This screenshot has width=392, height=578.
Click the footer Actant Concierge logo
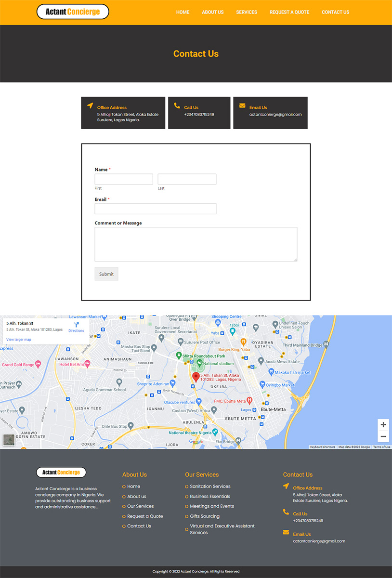click(61, 473)
